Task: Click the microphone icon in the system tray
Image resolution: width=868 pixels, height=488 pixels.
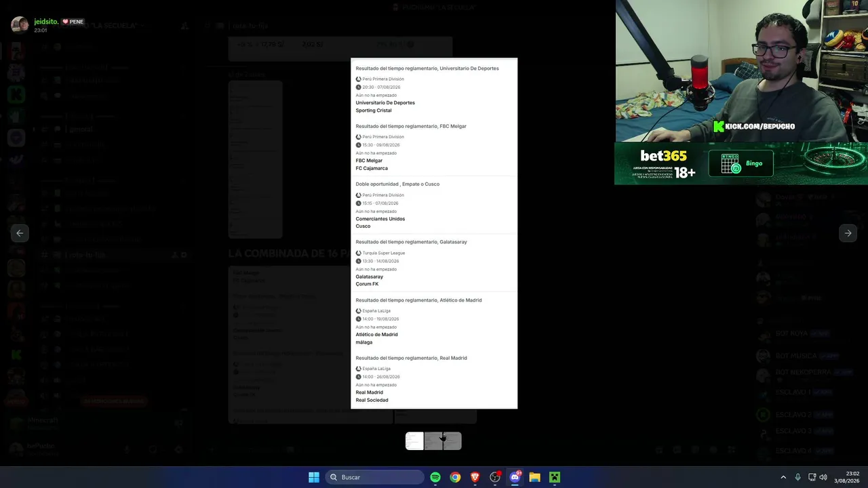Action: coord(798,477)
